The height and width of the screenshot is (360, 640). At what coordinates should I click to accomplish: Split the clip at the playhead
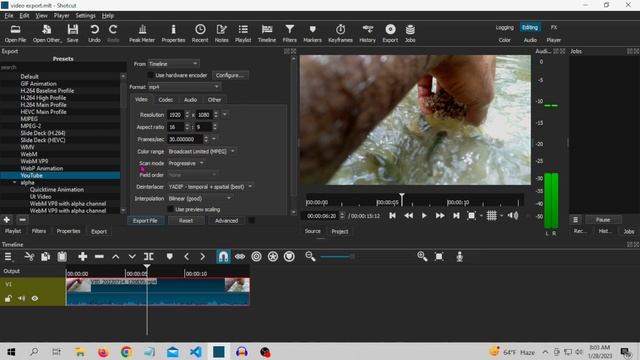click(149, 257)
